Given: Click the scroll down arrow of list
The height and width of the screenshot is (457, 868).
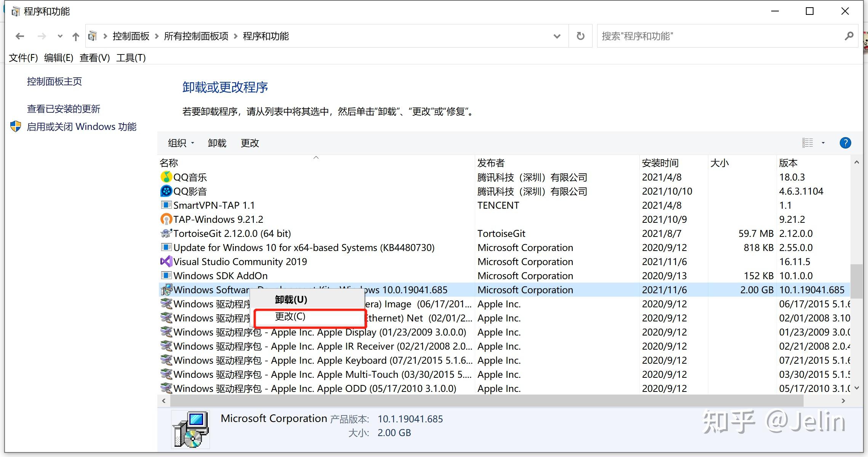Looking at the screenshot, I should (856, 388).
